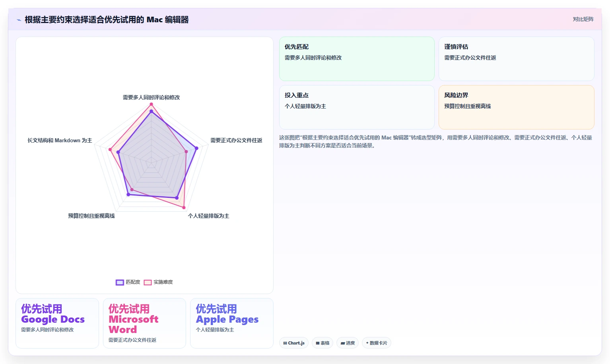This screenshot has width=610, height=364.
Task: Click the chart icon in the Chart.js tag
Action: tap(285, 343)
